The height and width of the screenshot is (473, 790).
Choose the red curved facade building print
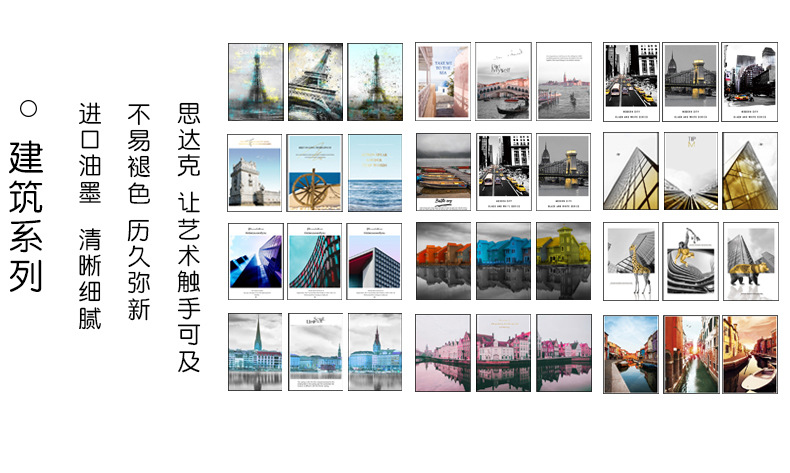tap(314, 262)
